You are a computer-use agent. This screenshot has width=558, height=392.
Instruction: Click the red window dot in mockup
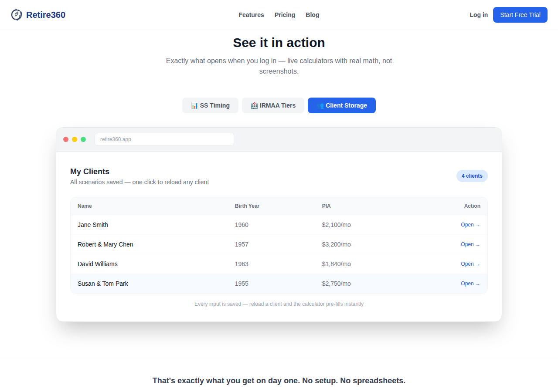click(66, 139)
